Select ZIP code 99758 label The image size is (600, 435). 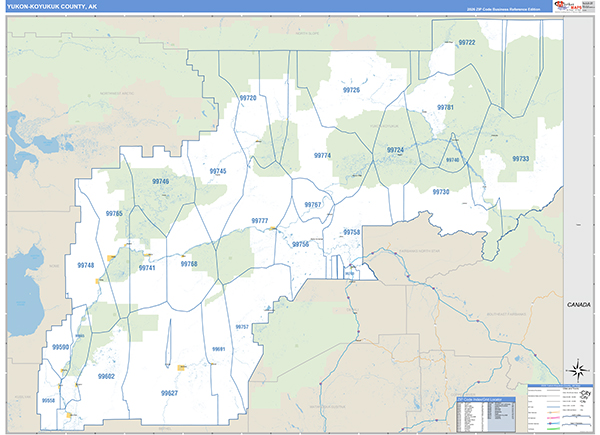352,232
